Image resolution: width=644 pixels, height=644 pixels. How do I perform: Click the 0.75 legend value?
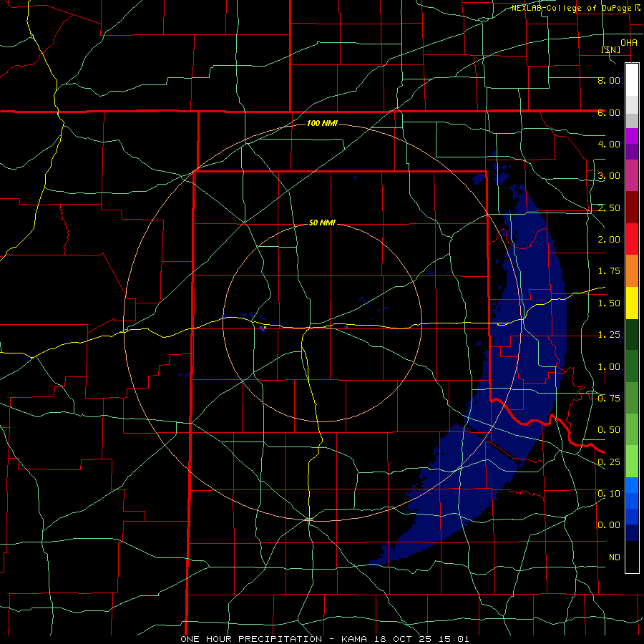click(609, 399)
